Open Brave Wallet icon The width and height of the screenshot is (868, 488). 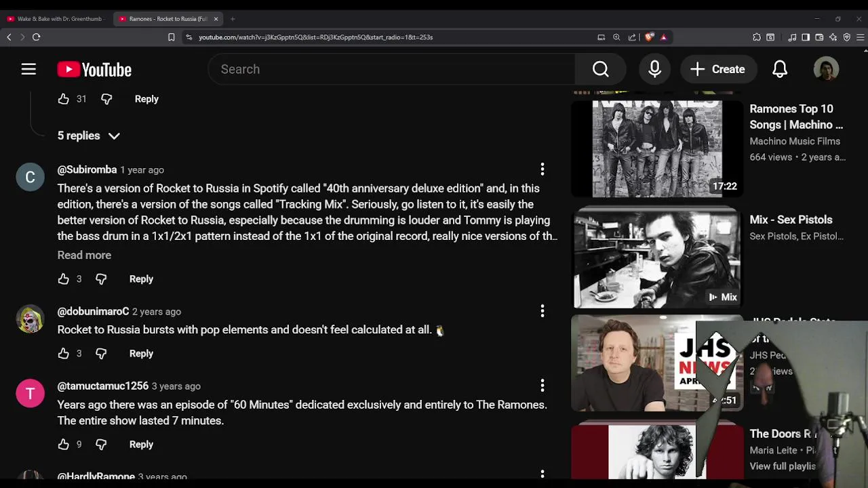(819, 37)
